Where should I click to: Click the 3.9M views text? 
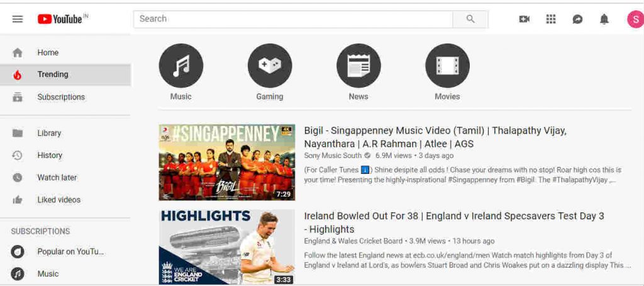(x=428, y=241)
